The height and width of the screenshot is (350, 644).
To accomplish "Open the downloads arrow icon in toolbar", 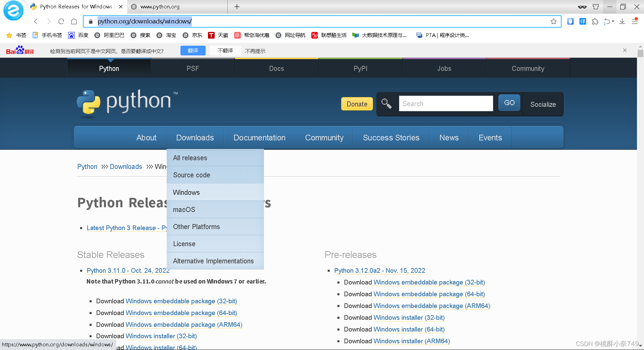I will (x=622, y=21).
